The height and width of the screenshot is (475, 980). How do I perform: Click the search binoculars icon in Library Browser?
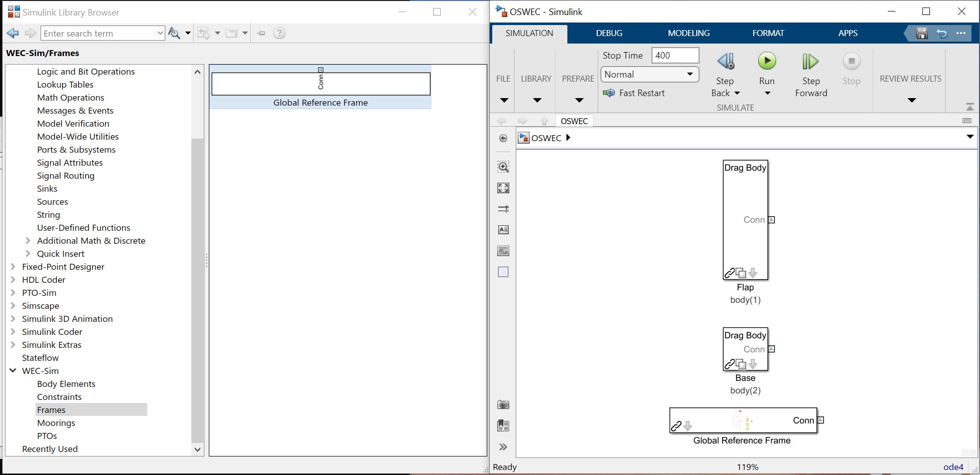(x=174, y=33)
